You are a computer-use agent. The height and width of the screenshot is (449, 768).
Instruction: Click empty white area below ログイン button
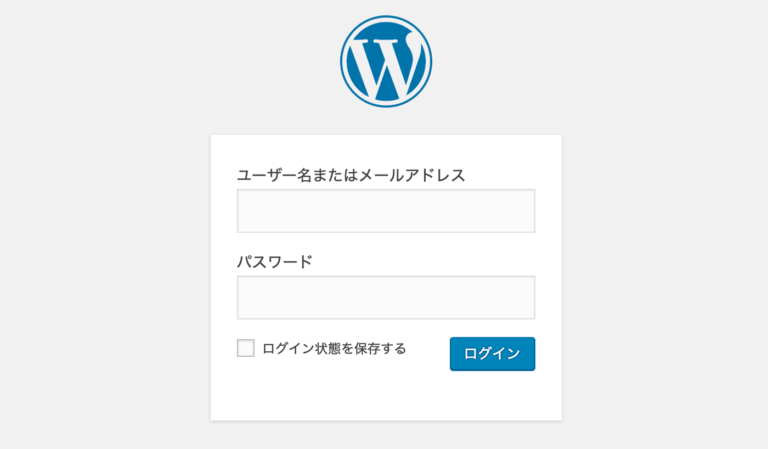click(x=492, y=396)
